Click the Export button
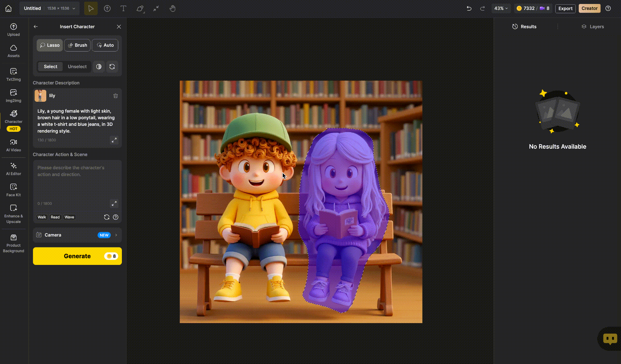The width and height of the screenshot is (621, 364). point(565,9)
